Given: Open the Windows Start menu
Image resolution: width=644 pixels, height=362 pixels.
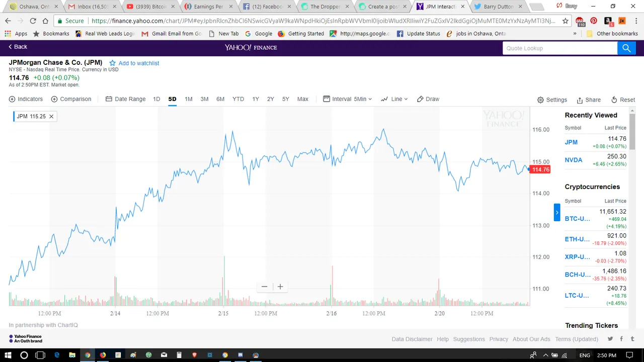Looking at the screenshot, I should tap(8, 355).
